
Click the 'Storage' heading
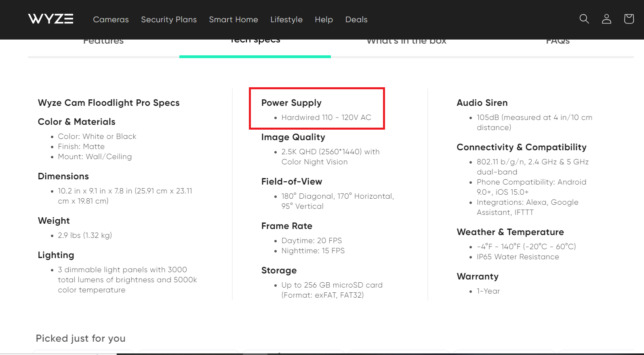pyautogui.click(x=279, y=271)
